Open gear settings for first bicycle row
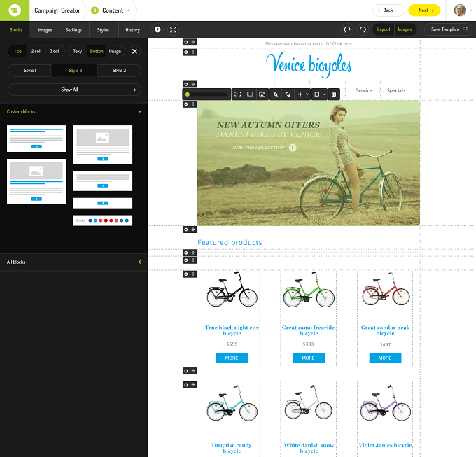 (186, 274)
